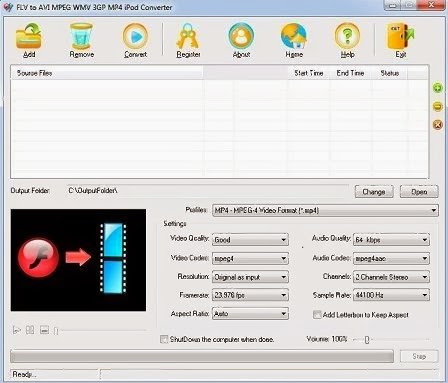
Task: Close the converter window
Action: click(431, 5)
